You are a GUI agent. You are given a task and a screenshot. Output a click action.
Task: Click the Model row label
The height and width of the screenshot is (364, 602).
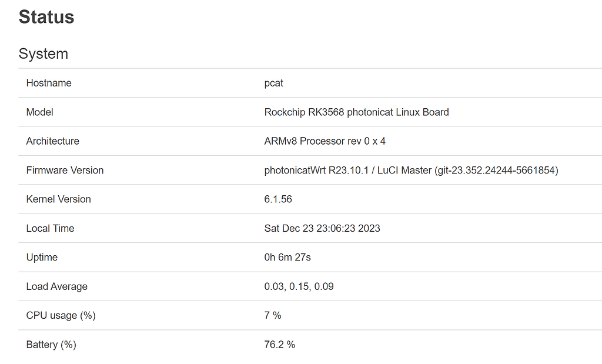(39, 112)
